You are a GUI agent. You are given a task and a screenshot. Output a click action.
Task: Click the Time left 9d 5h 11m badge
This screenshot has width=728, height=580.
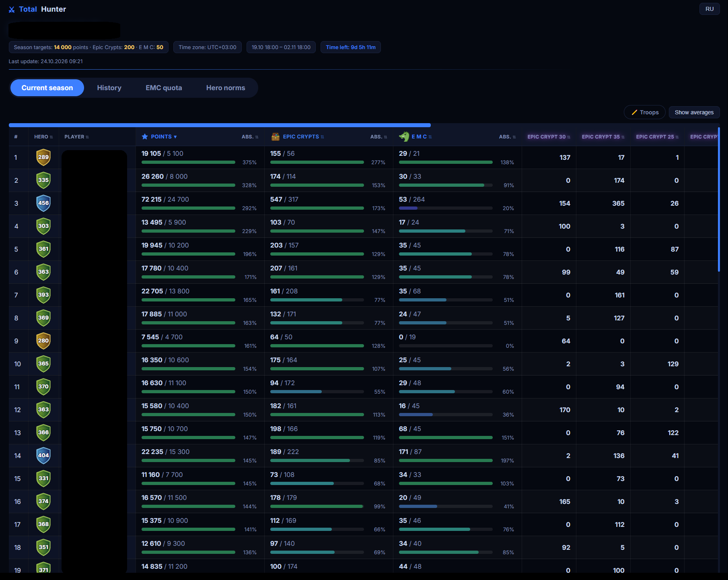pos(351,47)
